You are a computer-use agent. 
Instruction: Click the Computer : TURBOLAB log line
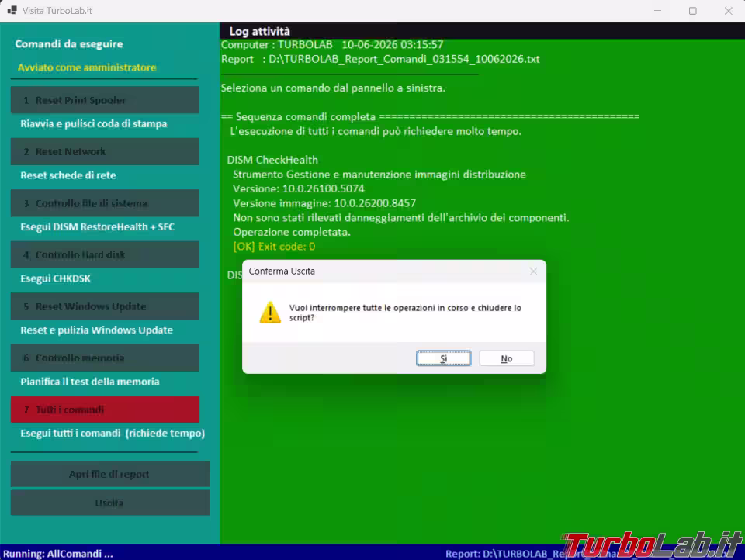[332, 45]
